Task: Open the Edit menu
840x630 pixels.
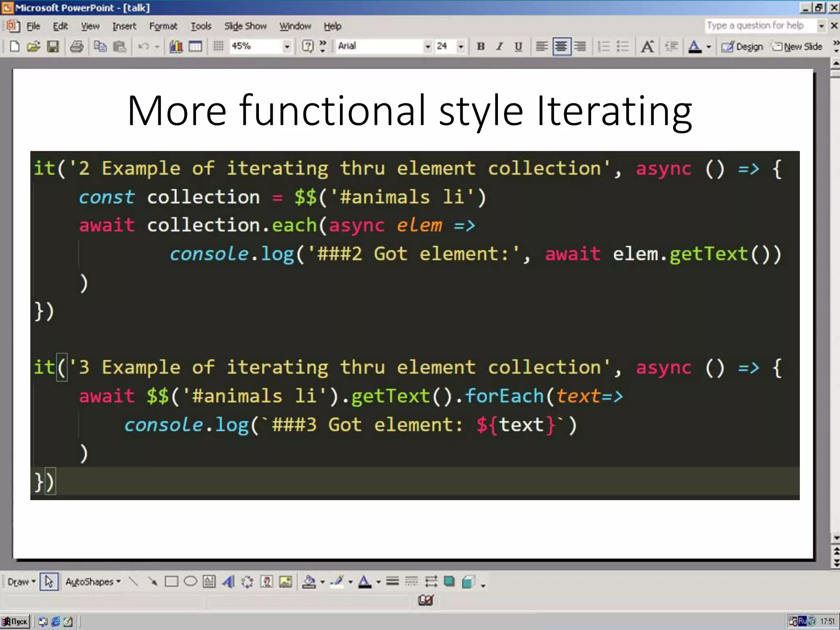Action: (60, 26)
